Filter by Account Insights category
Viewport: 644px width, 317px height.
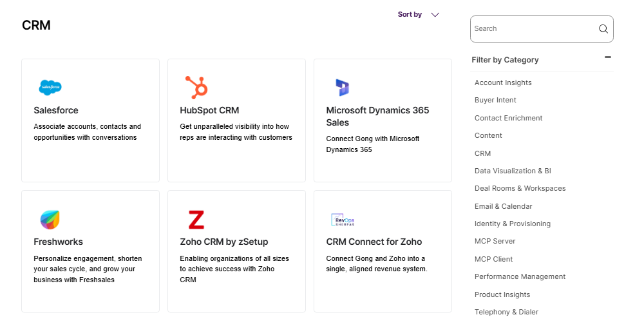[503, 82]
